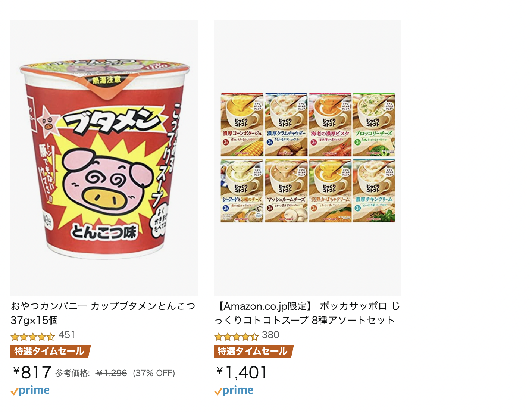Click the prime logo under soup set
Viewport: 532px width, 412px height.
tap(234, 391)
